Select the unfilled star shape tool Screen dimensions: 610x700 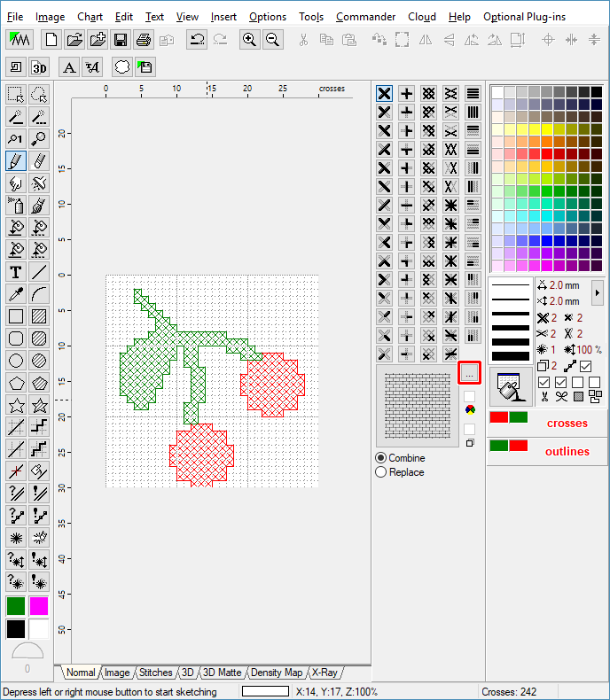click(16, 406)
